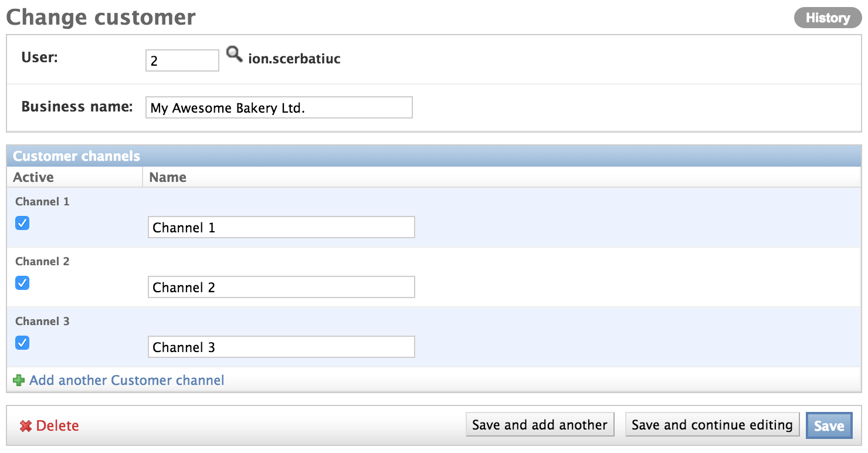Image resolution: width=868 pixels, height=453 pixels.
Task: Select the Channel 1 name input
Action: tap(281, 227)
